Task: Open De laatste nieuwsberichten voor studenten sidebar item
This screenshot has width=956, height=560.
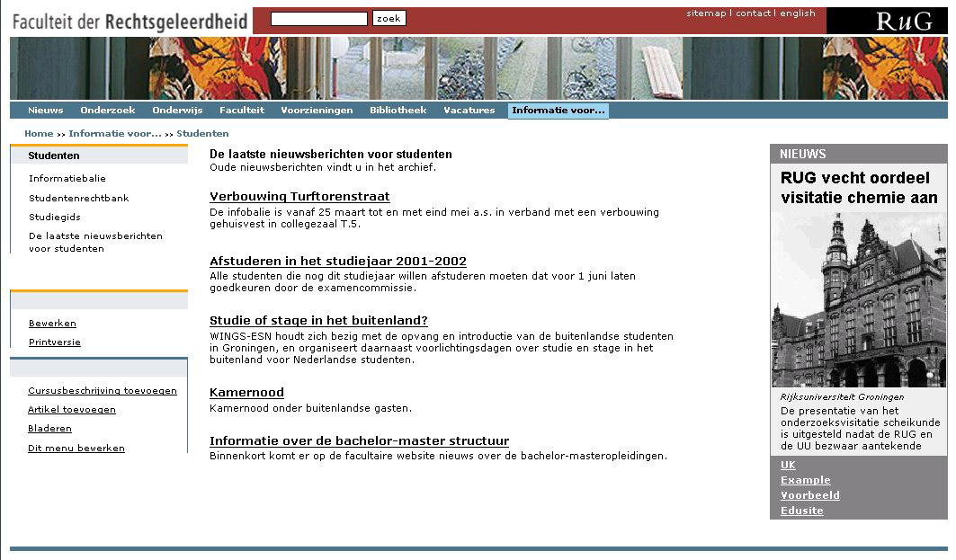Action: (95, 242)
